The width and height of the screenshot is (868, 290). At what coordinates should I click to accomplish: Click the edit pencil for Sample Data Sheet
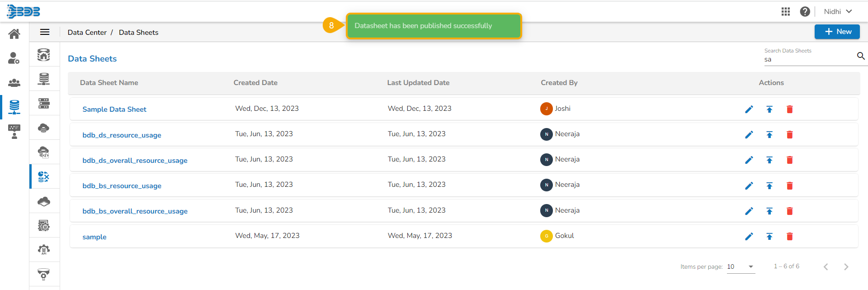(x=749, y=109)
